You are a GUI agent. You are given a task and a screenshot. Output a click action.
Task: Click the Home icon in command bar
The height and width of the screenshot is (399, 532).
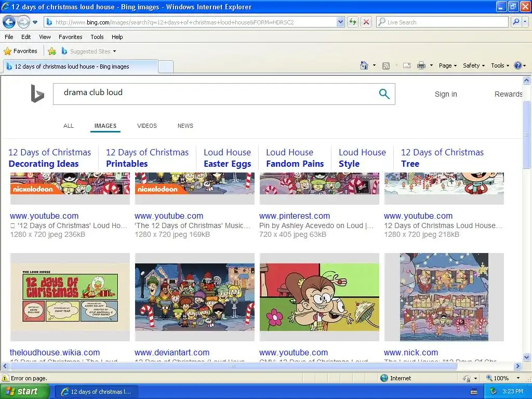click(x=364, y=65)
